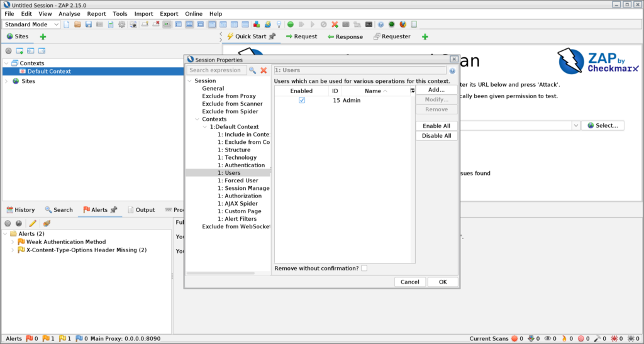644x344 pixels.
Task: Switch to the Requester tab
Action: pyautogui.click(x=391, y=36)
